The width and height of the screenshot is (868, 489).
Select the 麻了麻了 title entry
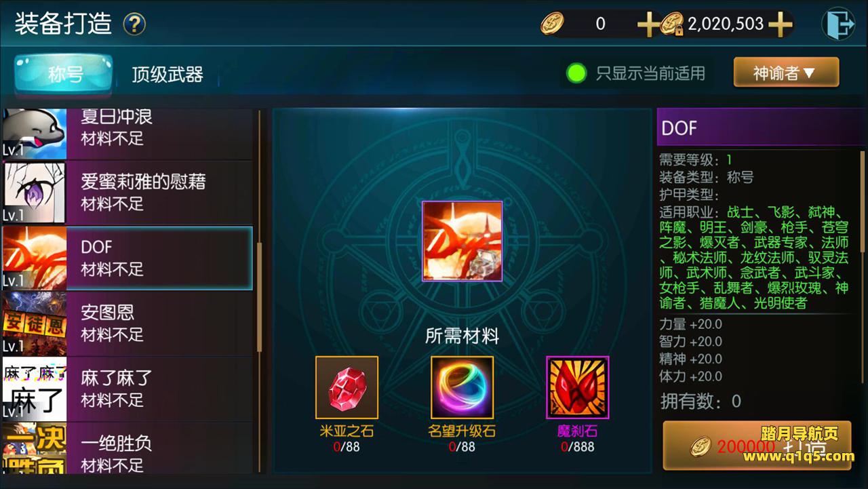tap(127, 389)
